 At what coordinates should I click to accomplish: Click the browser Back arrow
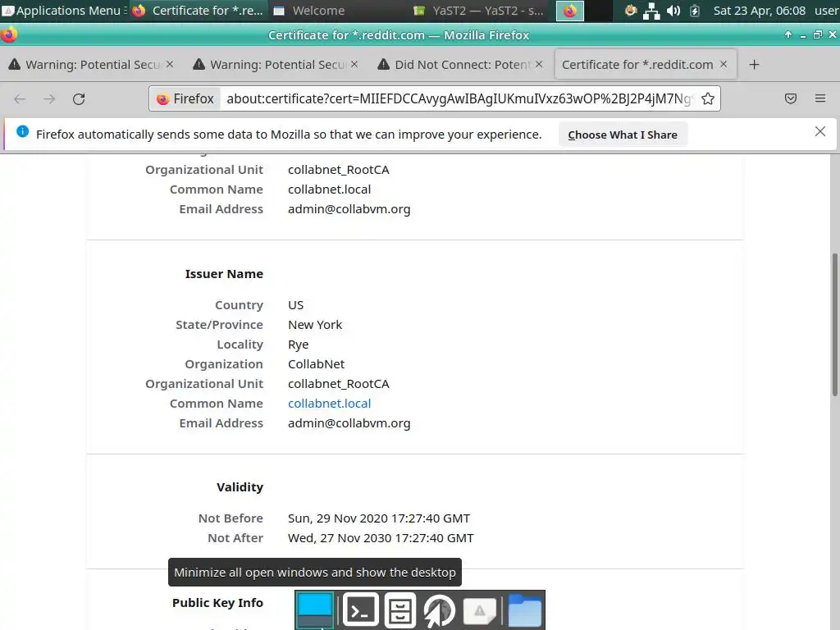pyautogui.click(x=20, y=98)
